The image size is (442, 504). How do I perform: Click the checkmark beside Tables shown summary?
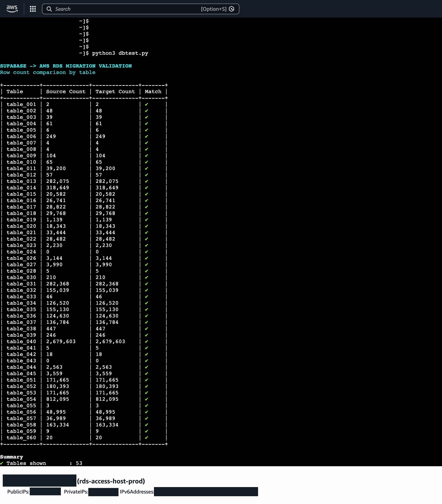point(2,463)
